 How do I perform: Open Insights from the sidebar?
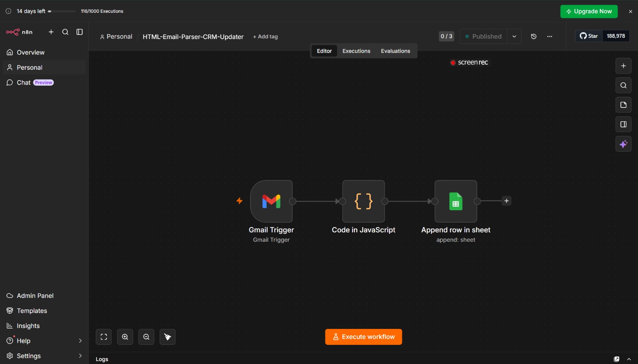pos(44,326)
